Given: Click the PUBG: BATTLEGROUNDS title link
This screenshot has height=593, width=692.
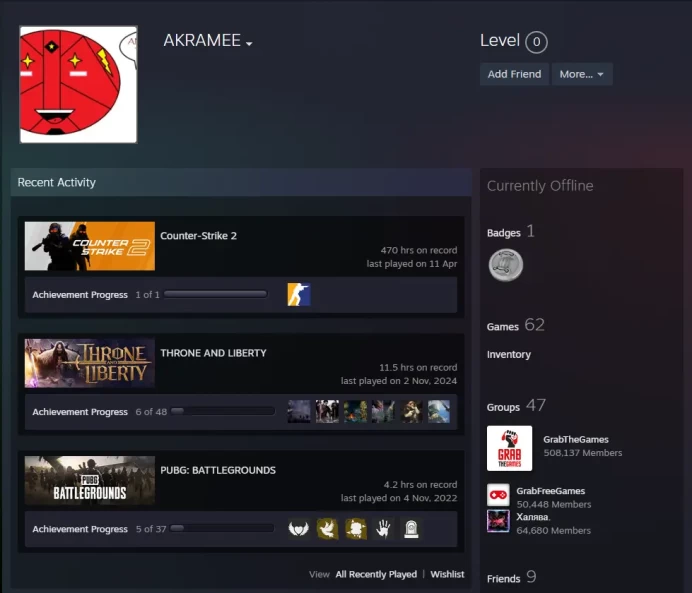Looking at the screenshot, I should [218, 470].
